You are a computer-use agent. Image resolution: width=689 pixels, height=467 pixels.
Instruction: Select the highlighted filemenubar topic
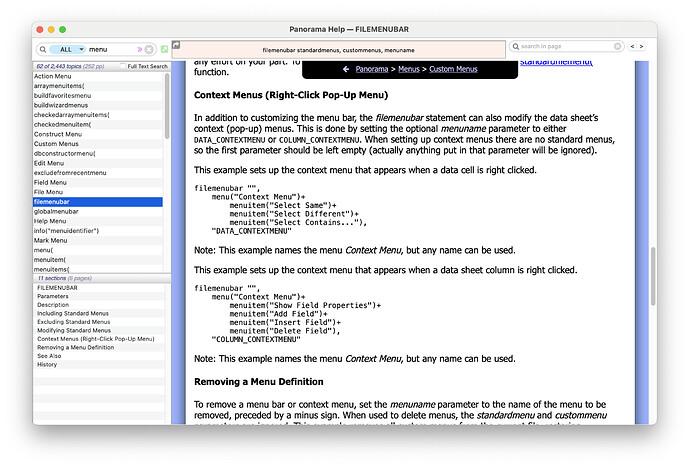point(98,202)
